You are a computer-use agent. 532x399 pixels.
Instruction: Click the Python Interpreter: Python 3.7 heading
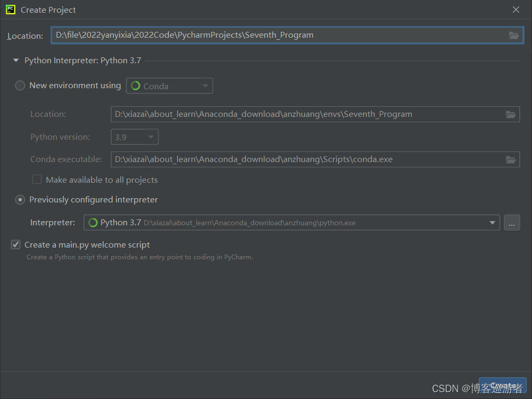pos(83,61)
